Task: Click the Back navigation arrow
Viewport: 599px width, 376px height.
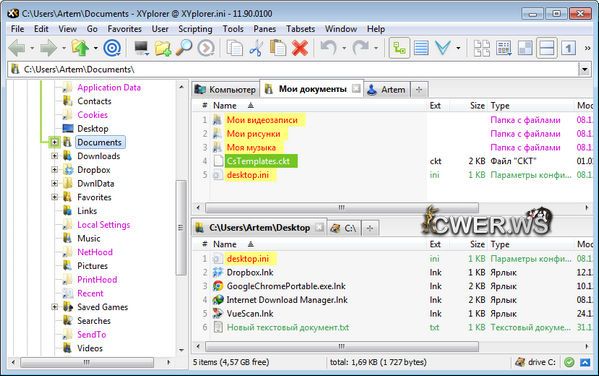Action: [17, 48]
